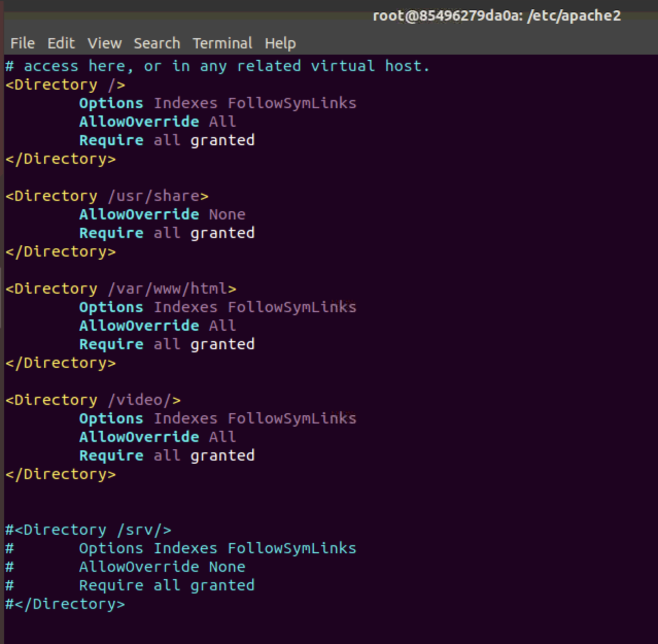The image size is (658, 644).
Task: Open the Terminal menu
Action: (222, 43)
